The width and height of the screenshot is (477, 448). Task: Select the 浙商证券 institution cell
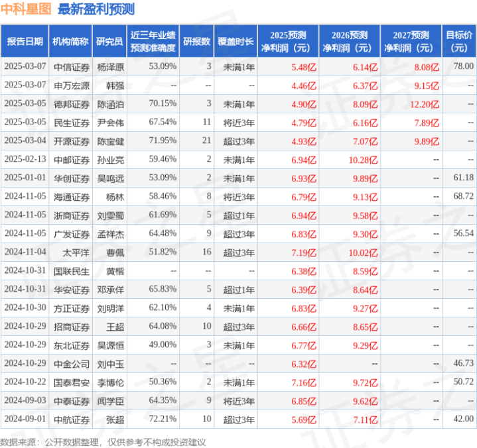pyautogui.click(x=72, y=215)
